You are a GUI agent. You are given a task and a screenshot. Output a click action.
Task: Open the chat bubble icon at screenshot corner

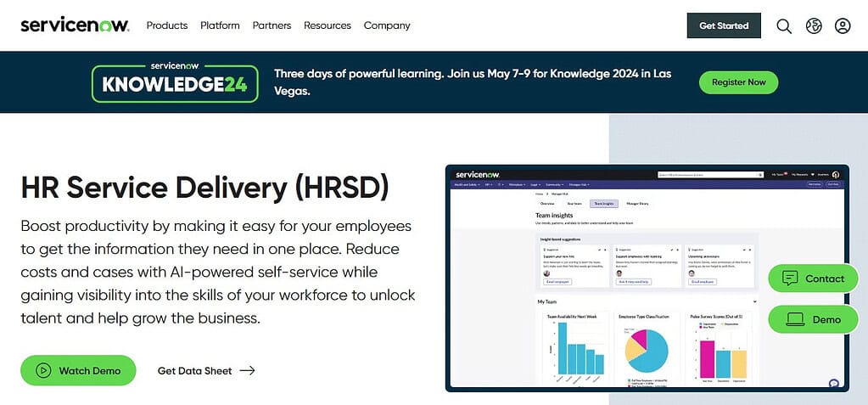[x=834, y=384]
